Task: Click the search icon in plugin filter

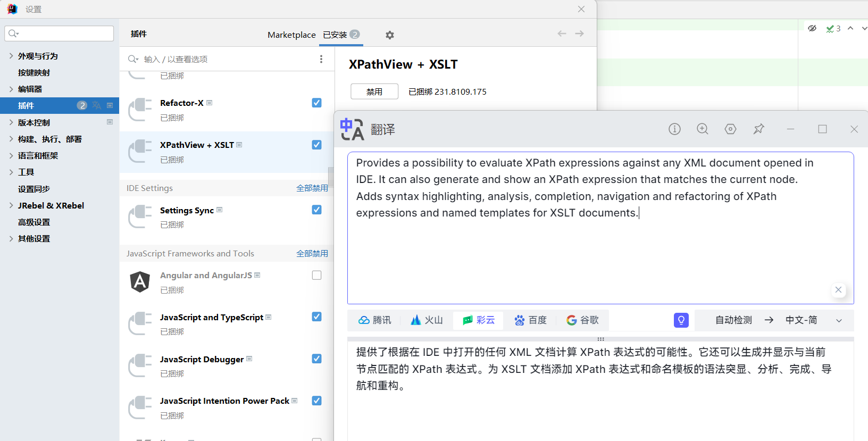Action: 133,59
